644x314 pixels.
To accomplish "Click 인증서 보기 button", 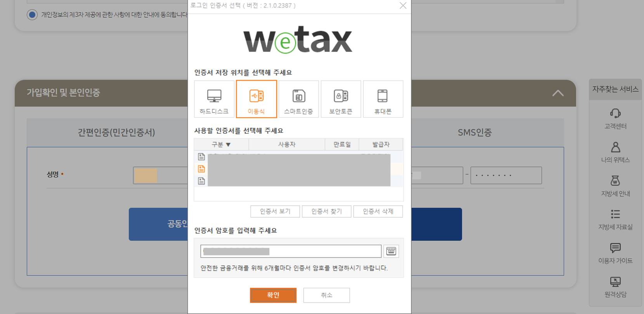I will pos(275,211).
